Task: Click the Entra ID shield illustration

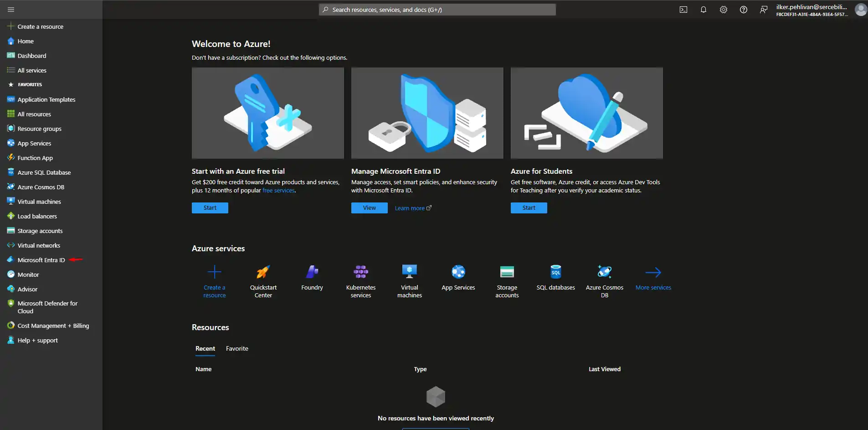Action: [427, 113]
